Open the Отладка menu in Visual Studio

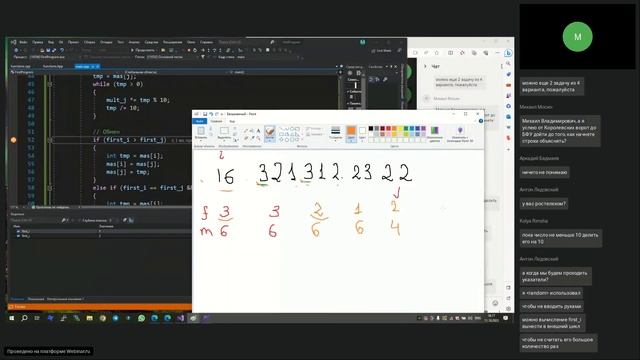(x=106, y=42)
